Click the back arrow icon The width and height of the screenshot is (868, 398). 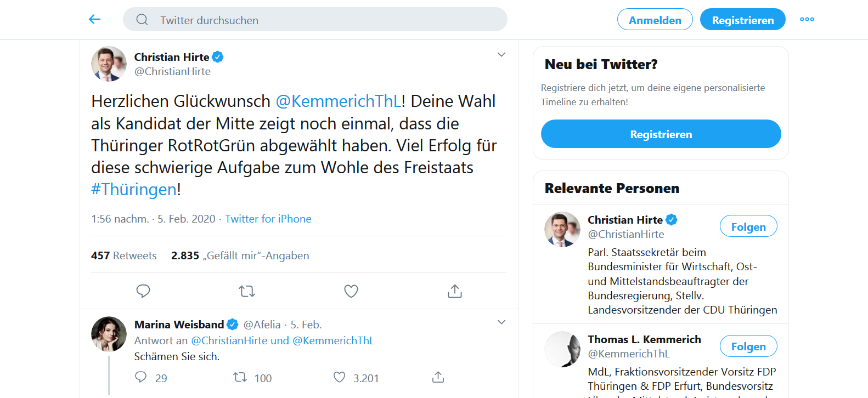(x=95, y=20)
